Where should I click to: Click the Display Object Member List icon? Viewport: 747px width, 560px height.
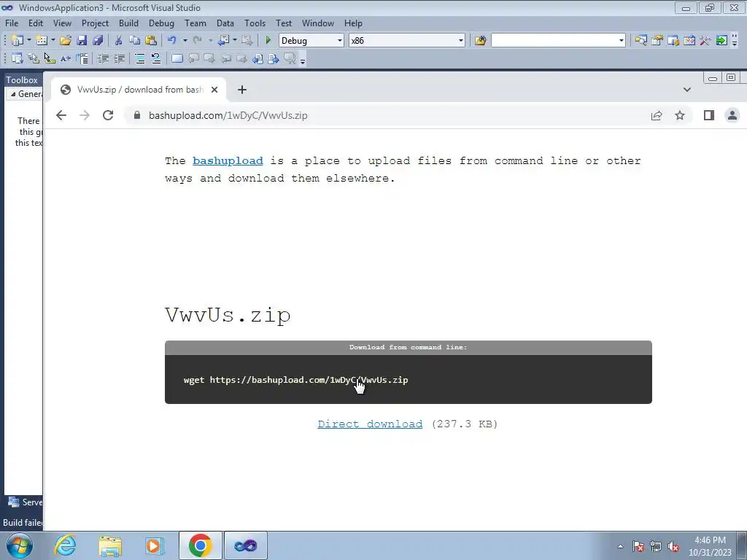(18, 58)
